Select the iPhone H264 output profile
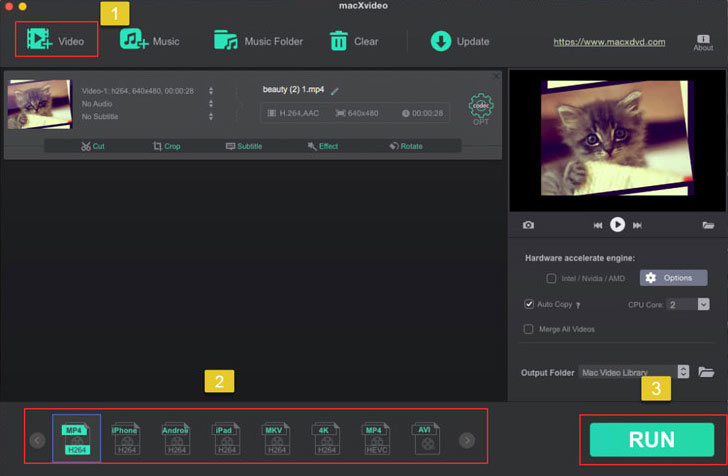This screenshot has height=476, width=728. 125,439
